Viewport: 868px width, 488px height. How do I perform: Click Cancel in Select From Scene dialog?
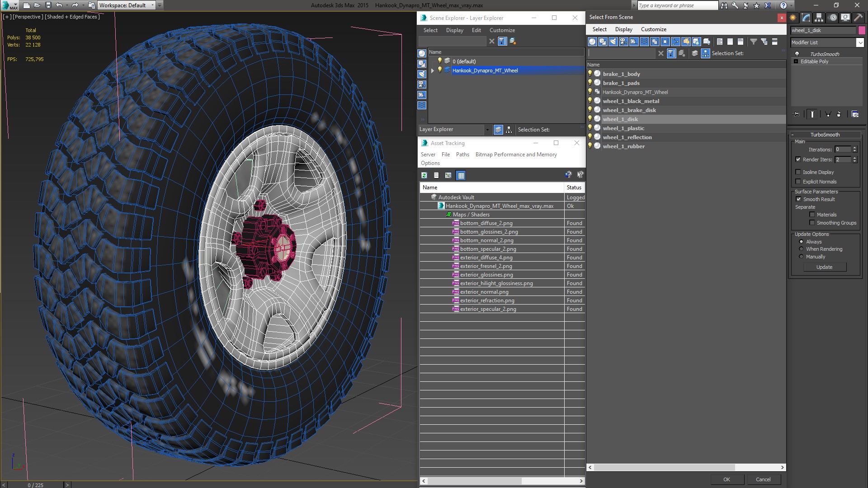(763, 479)
